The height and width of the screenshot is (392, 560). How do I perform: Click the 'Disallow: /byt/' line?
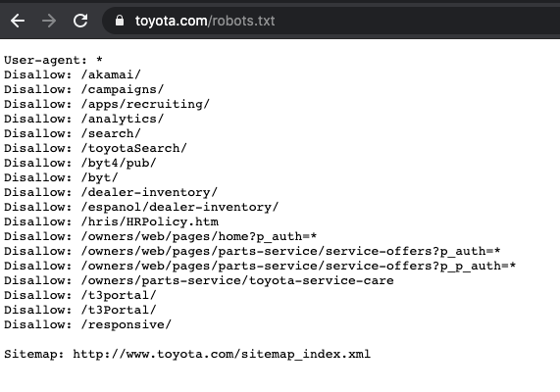click(61, 177)
